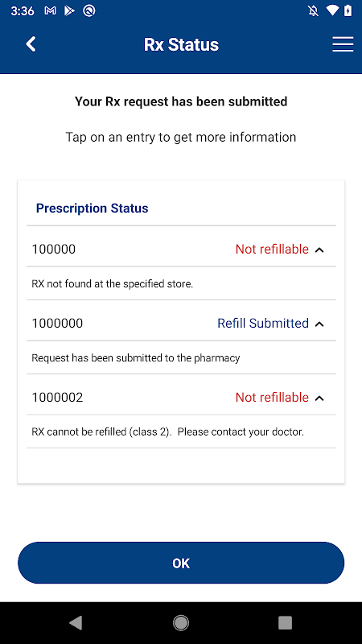This screenshot has height=644, width=362.
Task: Tap the Gmail notification icon
Action: point(50,11)
